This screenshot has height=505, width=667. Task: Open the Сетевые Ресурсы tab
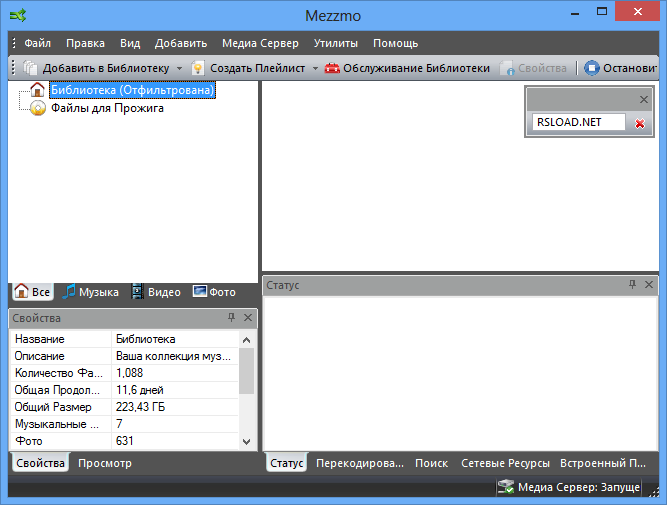505,463
